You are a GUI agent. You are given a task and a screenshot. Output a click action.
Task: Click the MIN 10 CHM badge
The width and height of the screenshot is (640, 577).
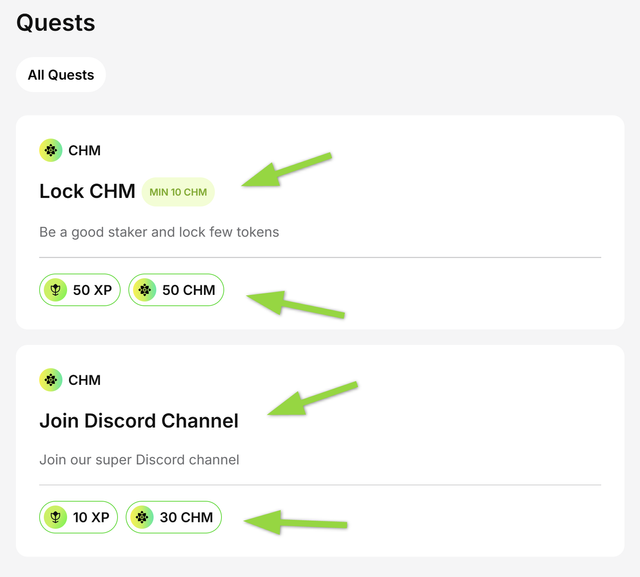point(178,192)
